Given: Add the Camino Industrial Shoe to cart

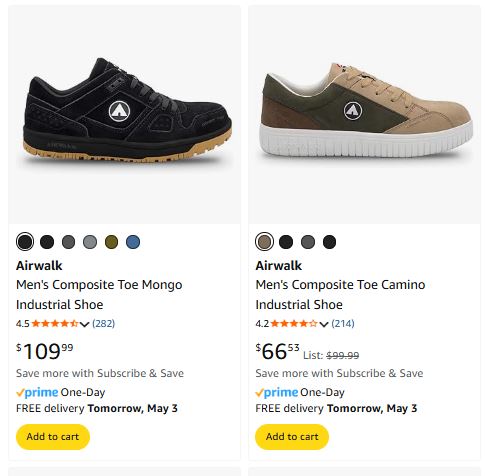Looking at the screenshot, I should tap(292, 437).
